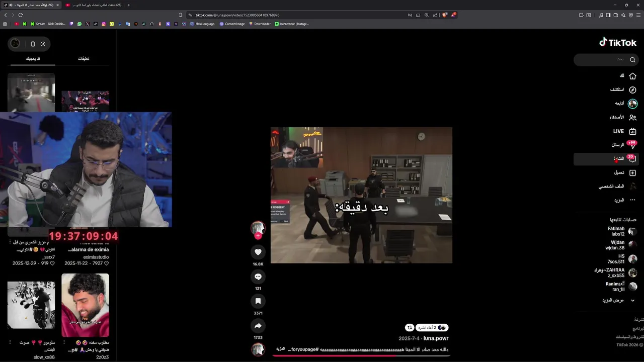Open ZAHRAA z_sxb55 followed account
This screenshot has width=644, height=362.
click(616, 273)
